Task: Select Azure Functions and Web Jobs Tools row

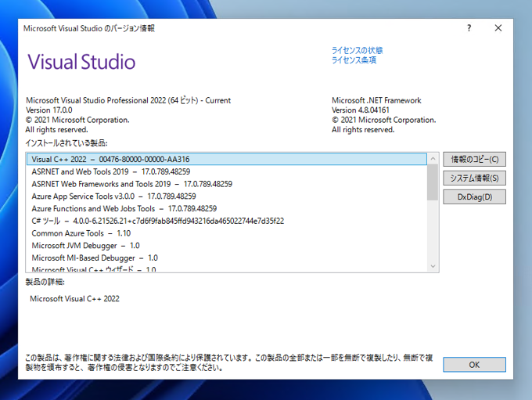Action: coord(227,208)
